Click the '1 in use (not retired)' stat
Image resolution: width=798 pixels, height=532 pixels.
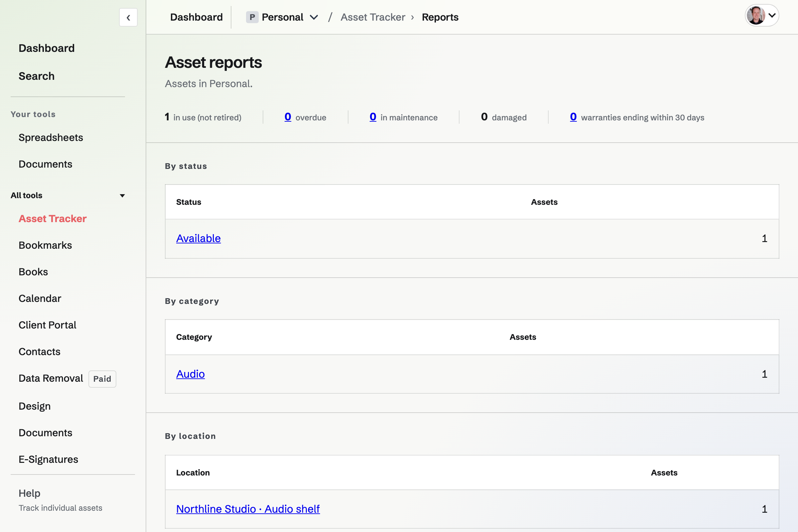click(x=203, y=117)
